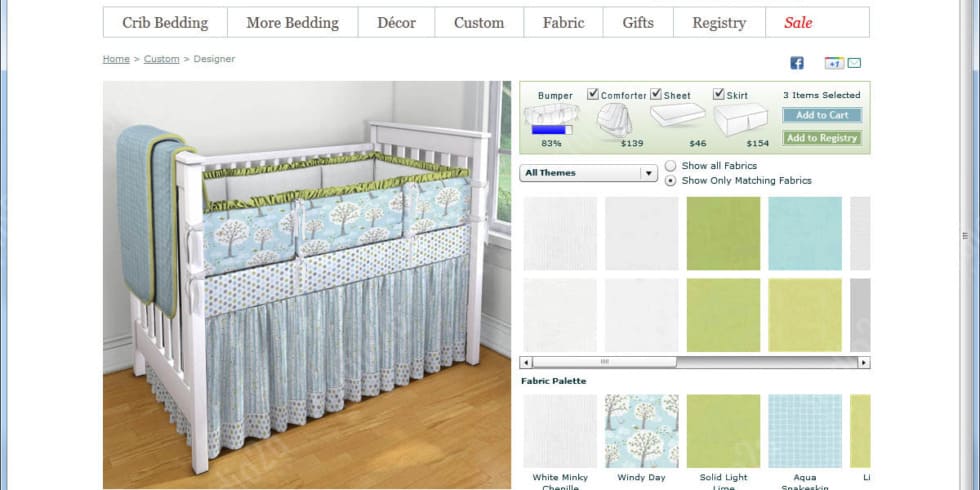This screenshot has width=980, height=490.
Task: Uncheck the Skirt checkbox
Action: [x=719, y=94]
